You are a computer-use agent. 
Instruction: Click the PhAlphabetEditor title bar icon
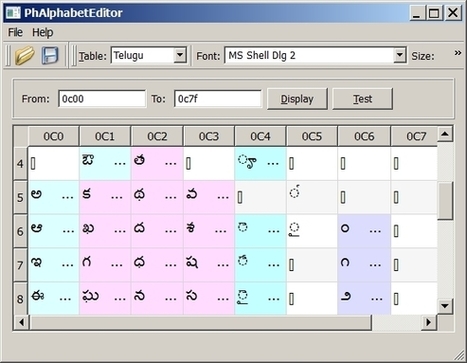pyautogui.click(x=14, y=13)
